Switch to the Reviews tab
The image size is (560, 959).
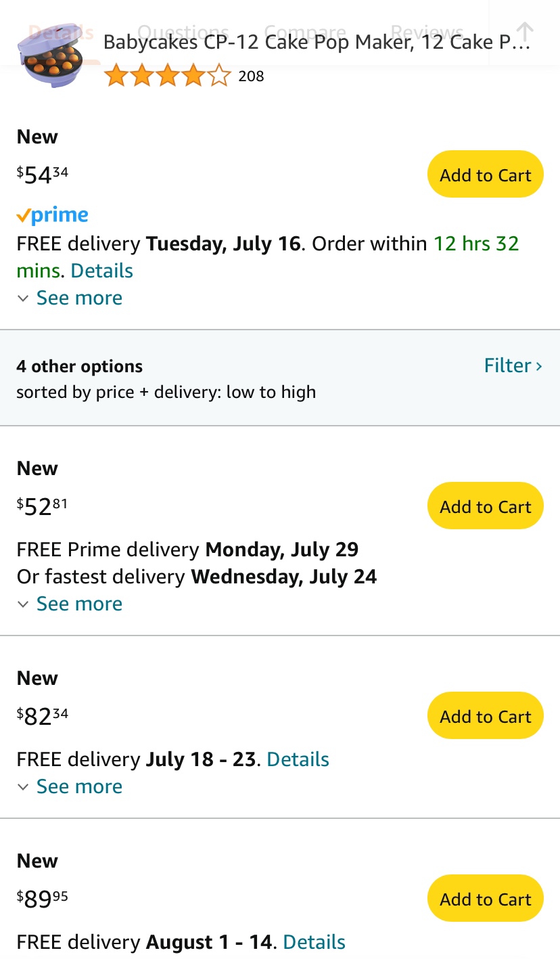tap(426, 31)
